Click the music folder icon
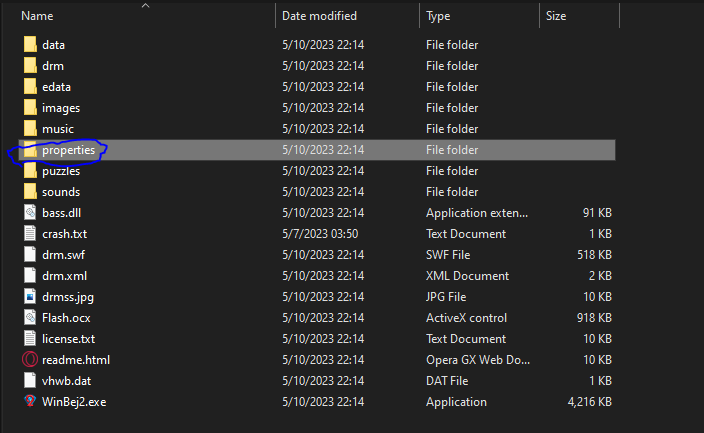 (x=29, y=129)
